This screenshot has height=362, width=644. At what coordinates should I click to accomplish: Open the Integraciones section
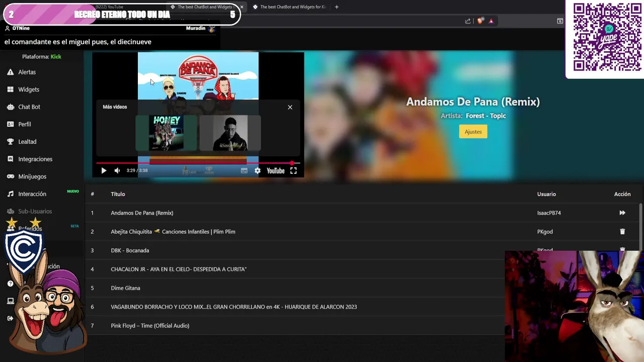pos(35,159)
